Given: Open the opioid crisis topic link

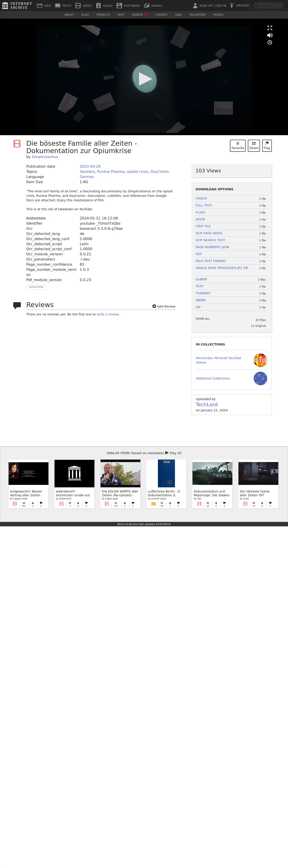Looking at the screenshot, I should 137,172.
